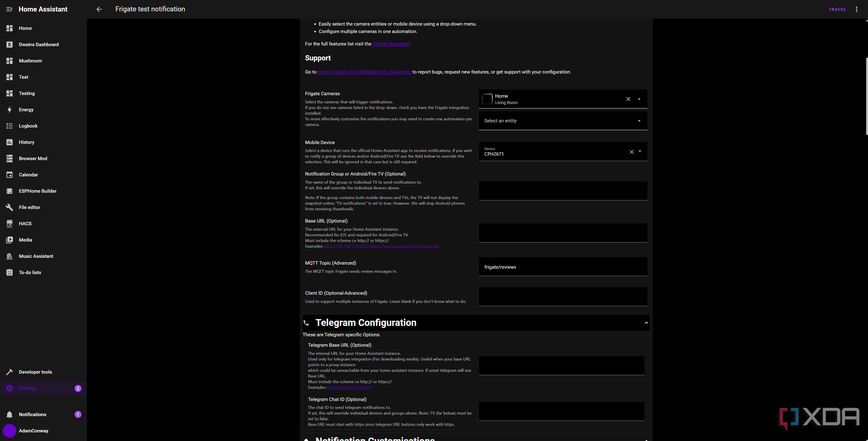Click the Browser Mod server icon
This screenshot has height=441, width=868.
(10, 158)
